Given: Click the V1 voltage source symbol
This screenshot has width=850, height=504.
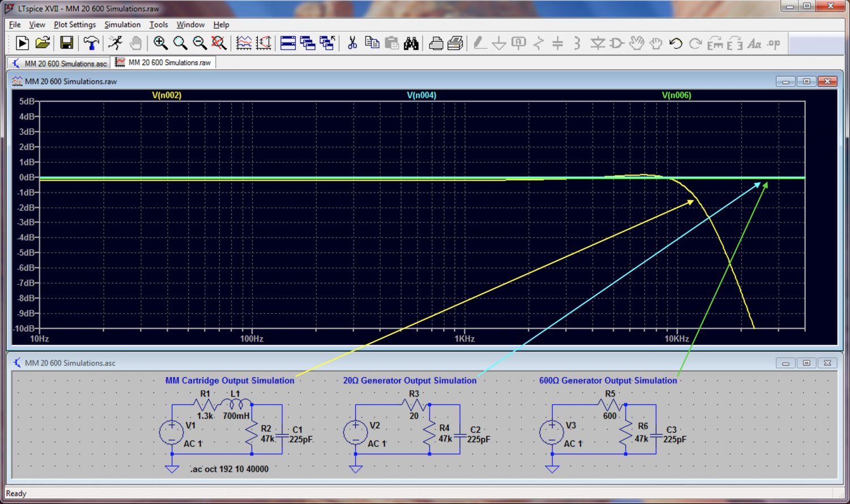Looking at the screenshot, I should pos(172,433).
